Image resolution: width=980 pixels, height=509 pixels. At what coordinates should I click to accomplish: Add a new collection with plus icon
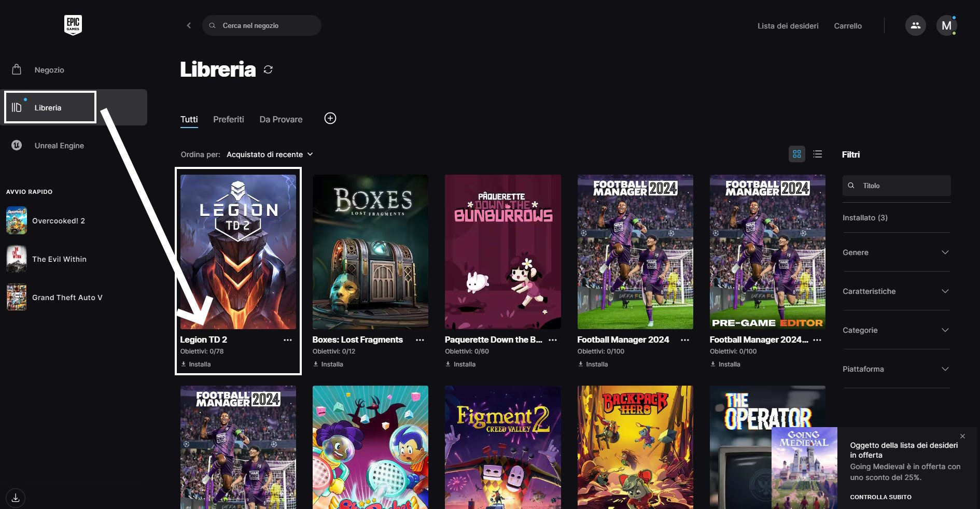(x=330, y=119)
